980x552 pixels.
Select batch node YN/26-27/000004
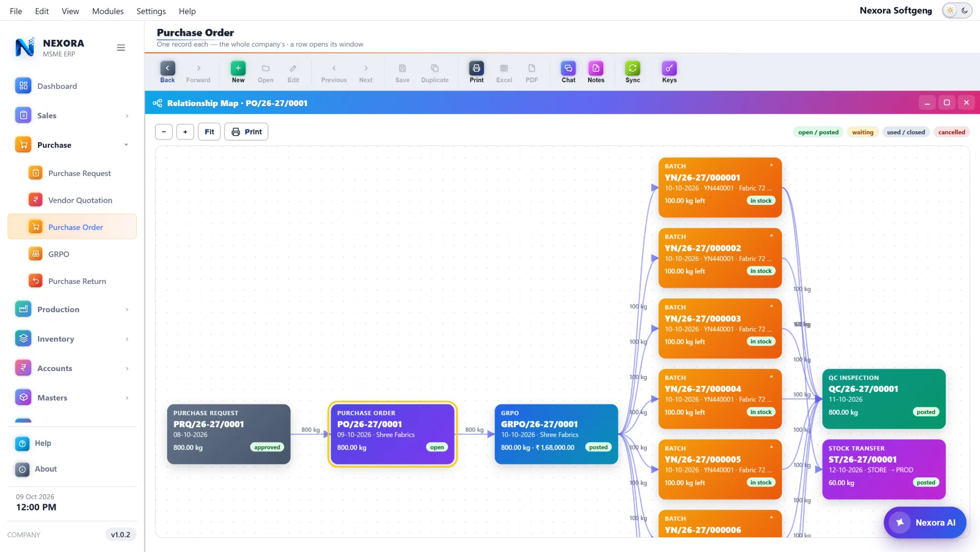720,399
